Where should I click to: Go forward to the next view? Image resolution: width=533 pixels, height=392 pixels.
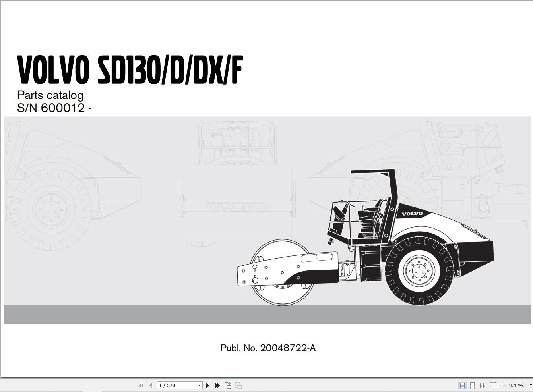pos(238,385)
